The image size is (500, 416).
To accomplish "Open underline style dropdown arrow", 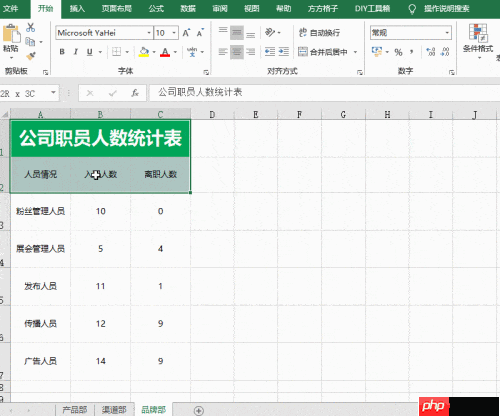I will tap(100, 52).
